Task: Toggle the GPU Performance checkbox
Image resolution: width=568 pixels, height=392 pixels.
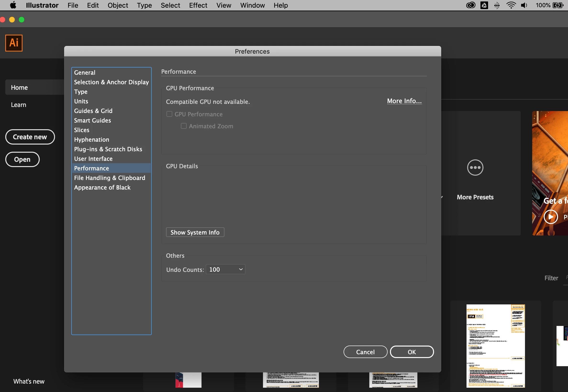Action: pyautogui.click(x=169, y=114)
